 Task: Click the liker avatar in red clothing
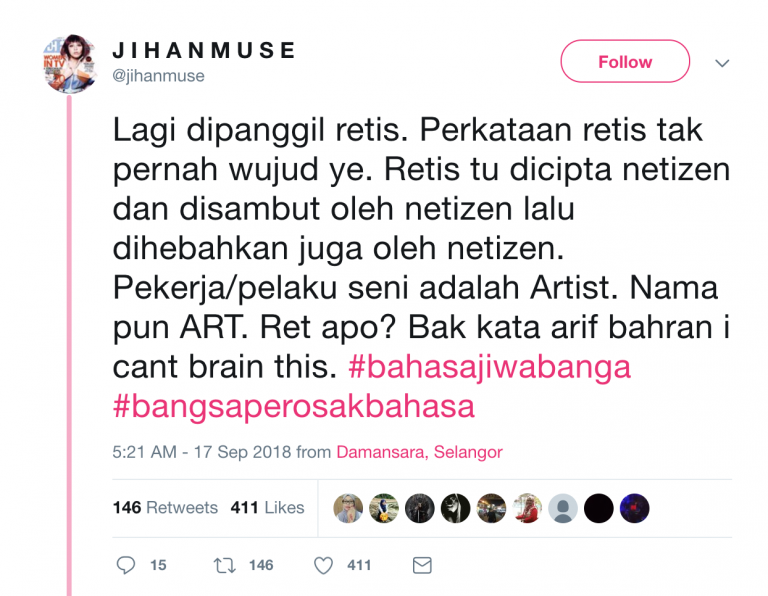527,508
